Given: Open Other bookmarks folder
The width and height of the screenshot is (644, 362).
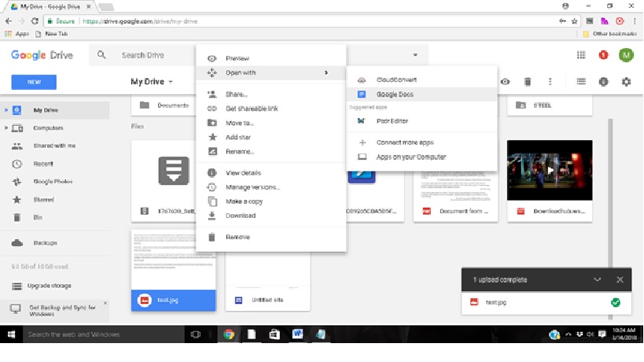Looking at the screenshot, I should tap(610, 34).
